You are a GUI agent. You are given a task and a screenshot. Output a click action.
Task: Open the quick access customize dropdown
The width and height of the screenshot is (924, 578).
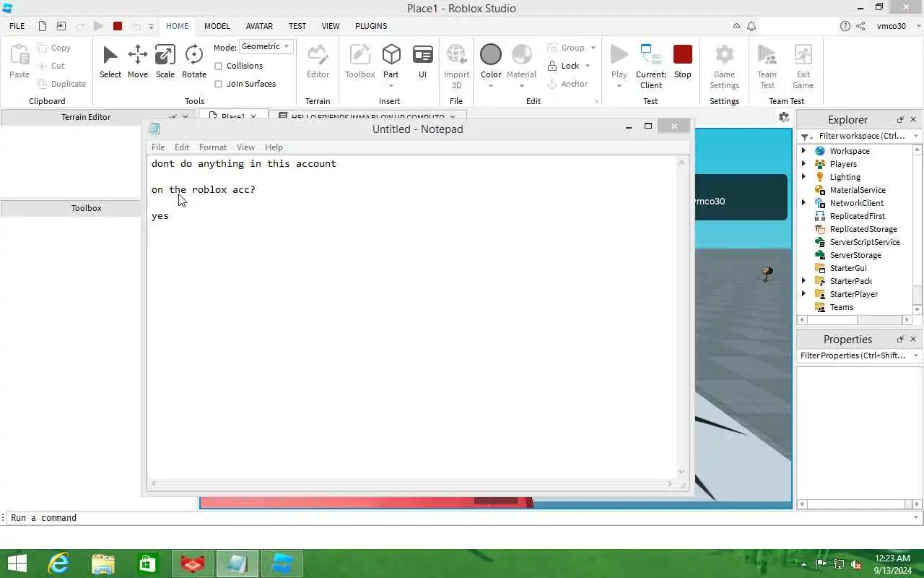151,26
